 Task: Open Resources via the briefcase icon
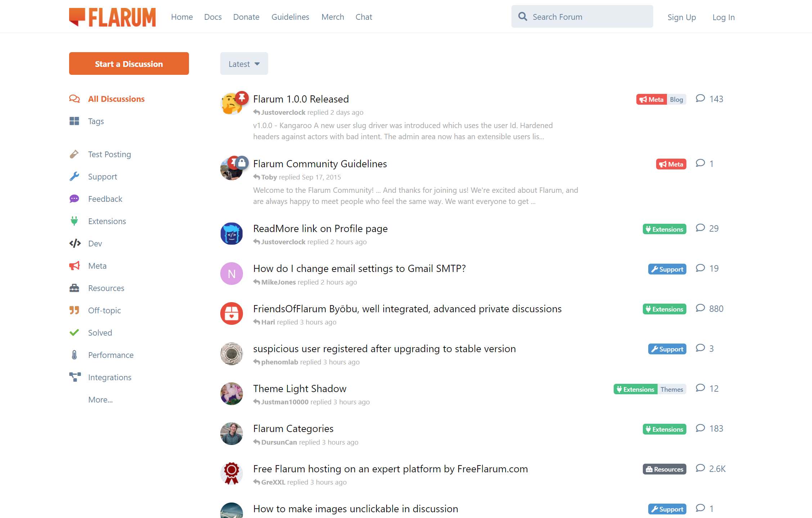tap(74, 288)
